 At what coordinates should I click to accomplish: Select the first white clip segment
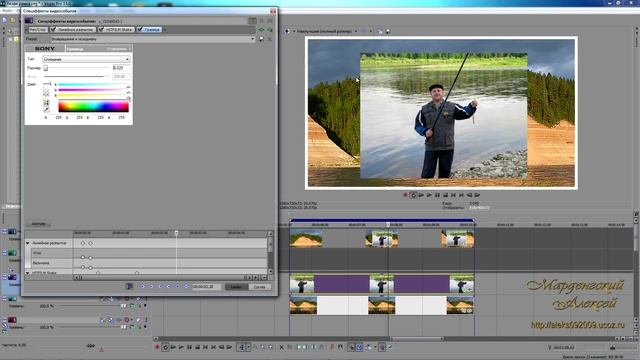coord(342,306)
